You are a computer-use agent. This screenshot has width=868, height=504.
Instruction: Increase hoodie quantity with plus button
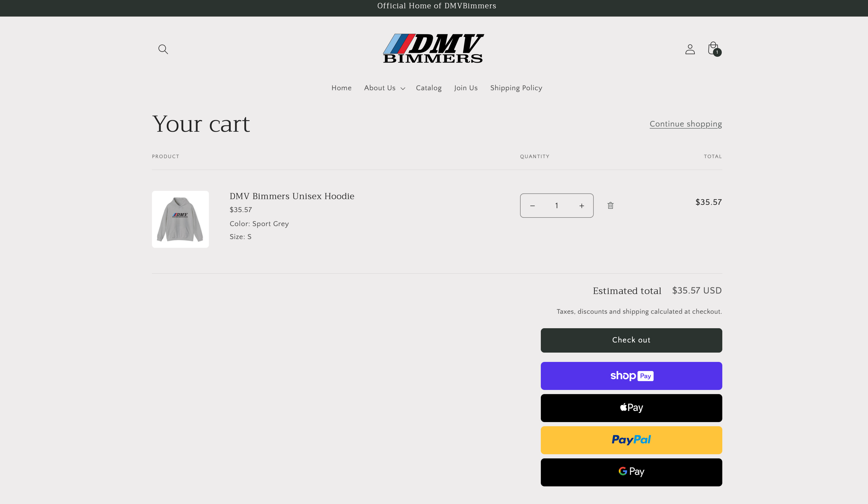coord(581,206)
